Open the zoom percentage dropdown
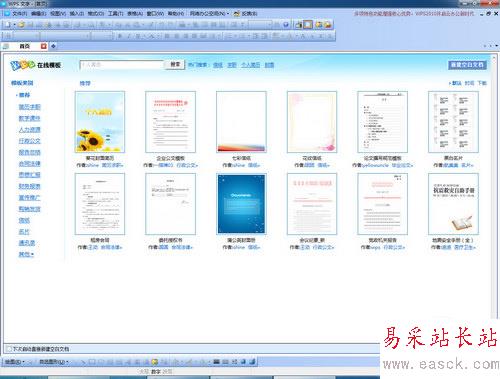500x379 pixels. point(269,24)
